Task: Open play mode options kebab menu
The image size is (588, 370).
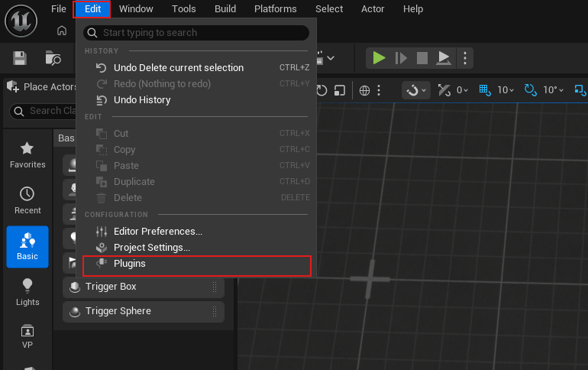Action: [466, 58]
